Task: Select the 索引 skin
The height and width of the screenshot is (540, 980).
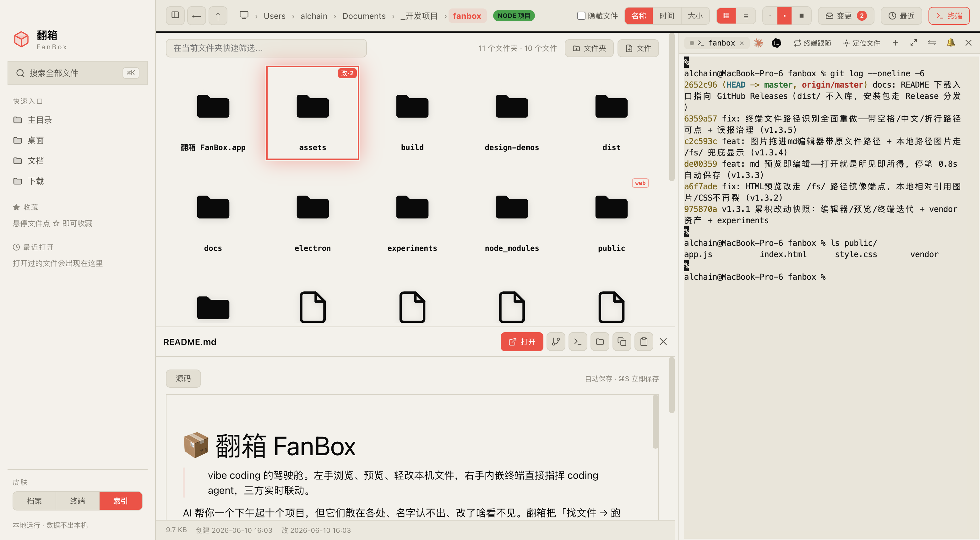Action: [x=121, y=501]
